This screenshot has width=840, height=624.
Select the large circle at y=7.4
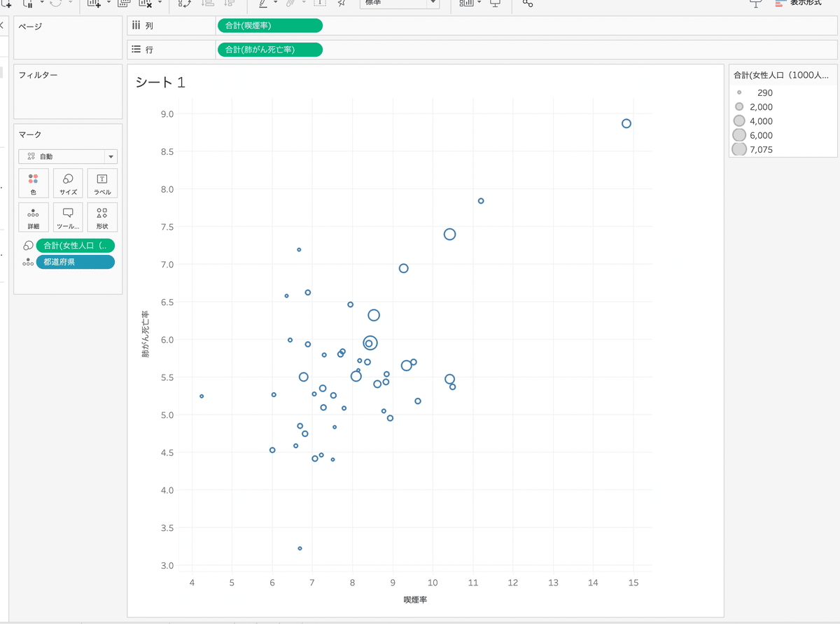coord(449,234)
